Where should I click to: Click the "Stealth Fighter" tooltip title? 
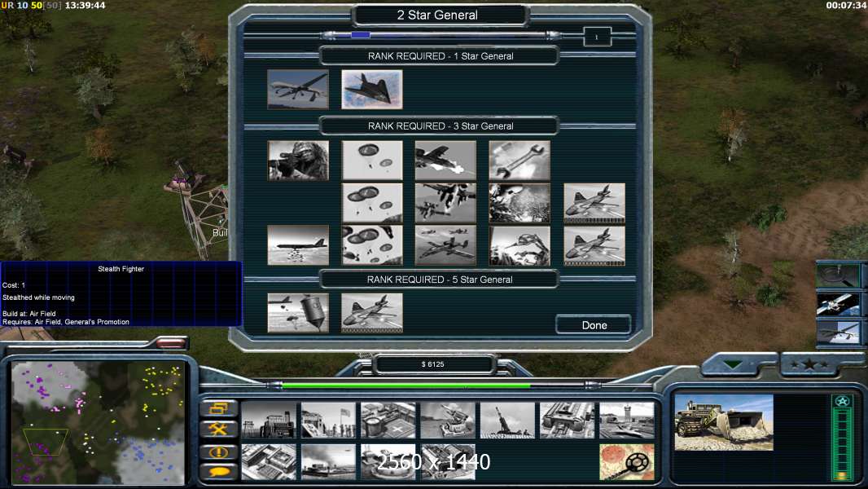121,269
